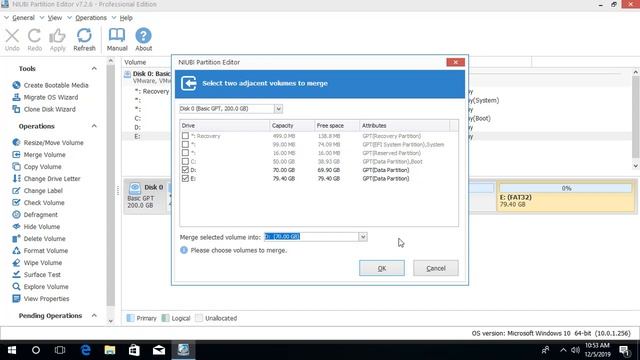Viewport: 640px width, 360px height.
Task: Collapse the Operations section
Action: coord(94,126)
